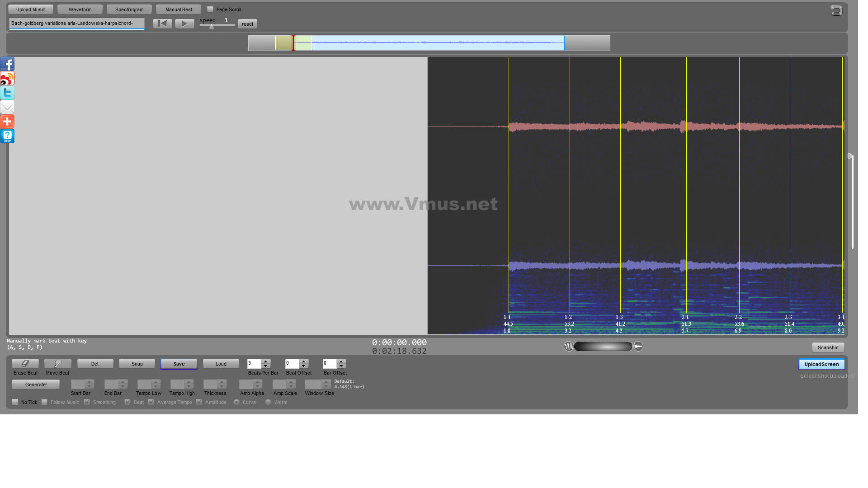This screenshot has height=488, width=868.
Task: Switch to the Spectrogram view
Action: coord(129,9)
